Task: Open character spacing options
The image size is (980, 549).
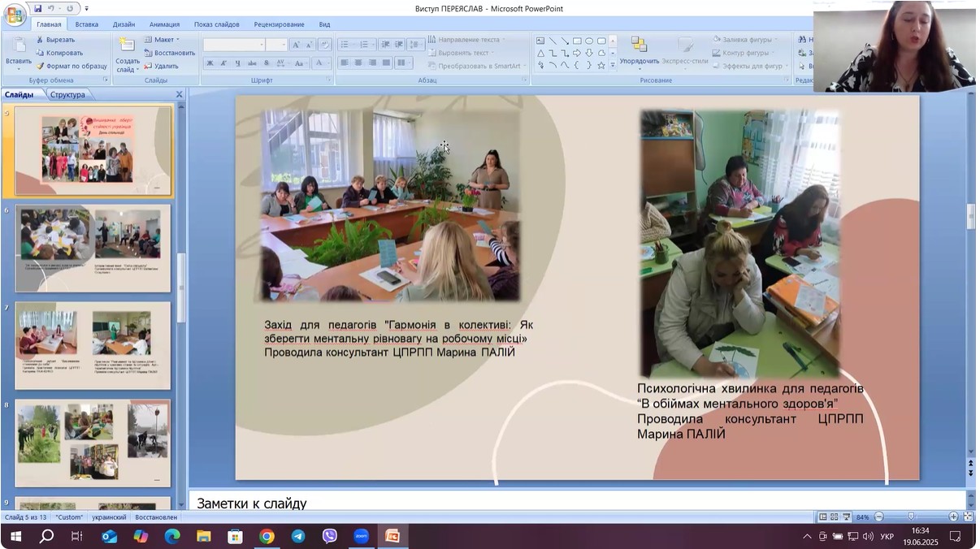Action: click(x=281, y=63)
